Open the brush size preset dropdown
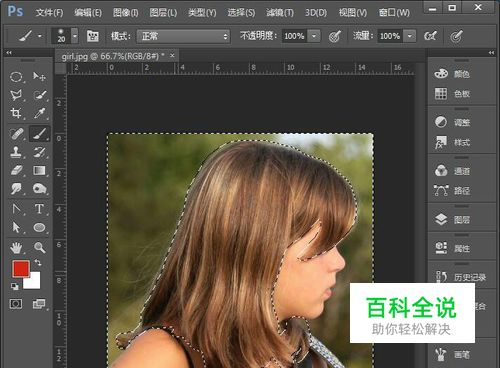The width and height of the screenshot is (500, 368). 75,36
